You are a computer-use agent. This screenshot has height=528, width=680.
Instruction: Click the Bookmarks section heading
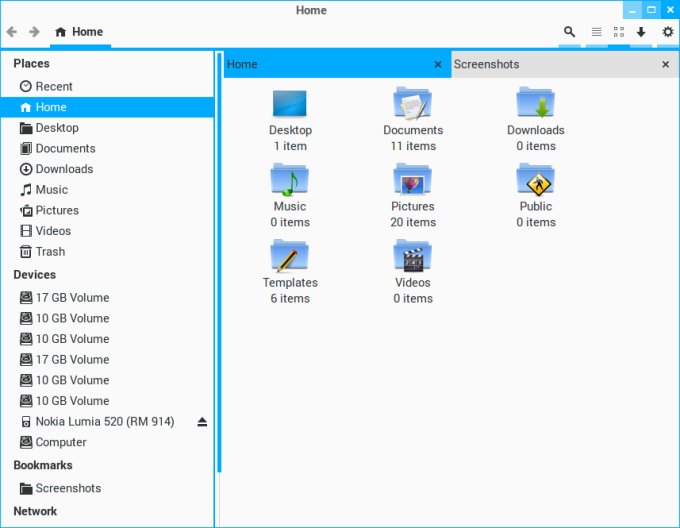[x=43, y=465]
